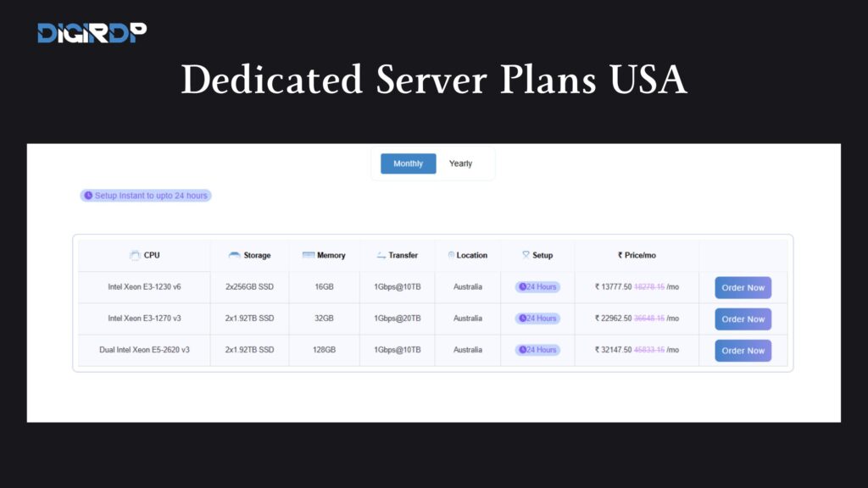Switch to Monthly billing
868x488 pixels.
pyautogui.click(x=408, y=164)
